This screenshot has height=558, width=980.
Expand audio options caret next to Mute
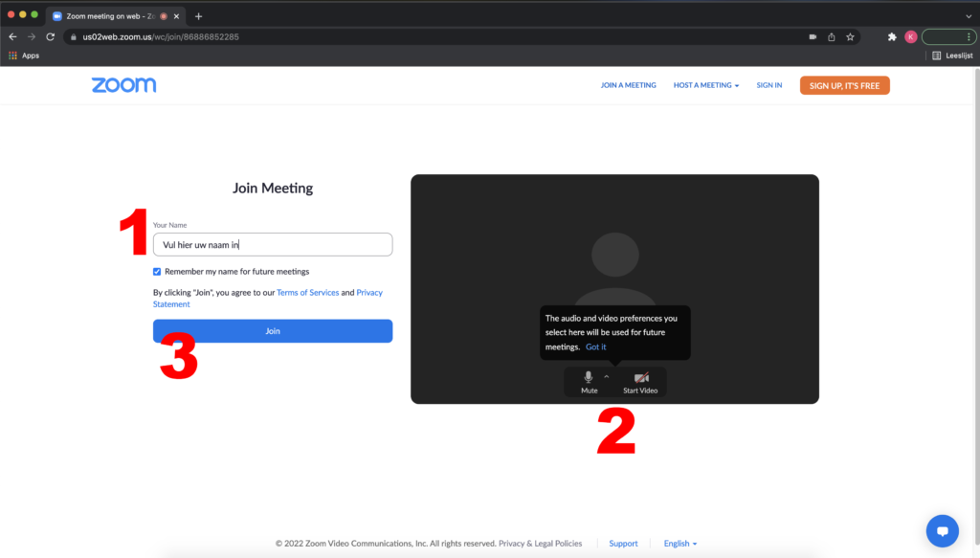(x=606, y=377)
